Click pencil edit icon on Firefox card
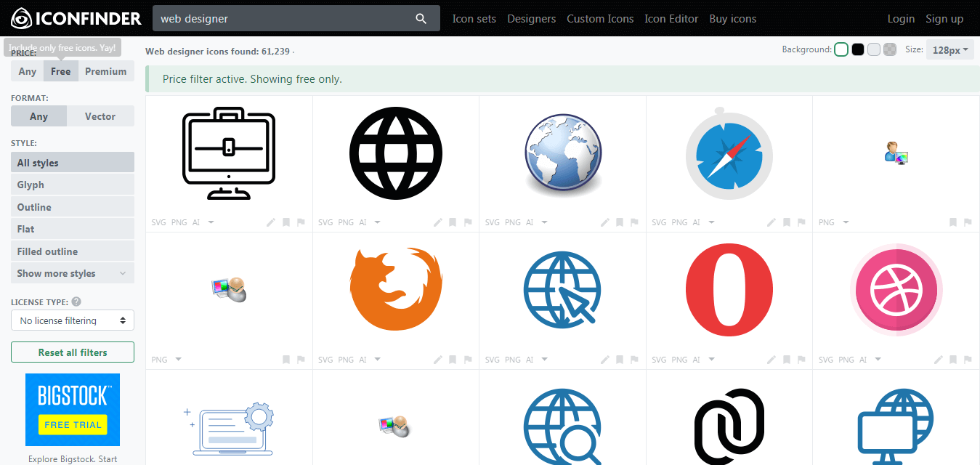This screenshot has width=980, height=465. (x=438, y=360)
